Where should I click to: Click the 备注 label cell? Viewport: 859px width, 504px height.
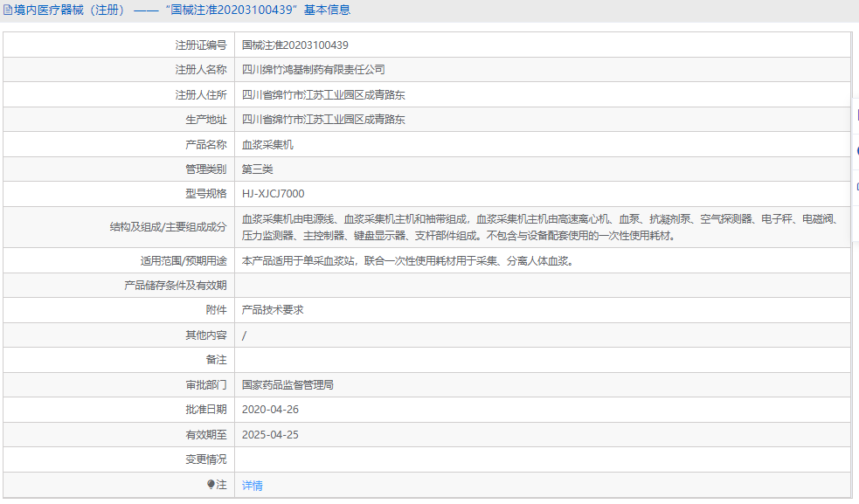point(119,360)
